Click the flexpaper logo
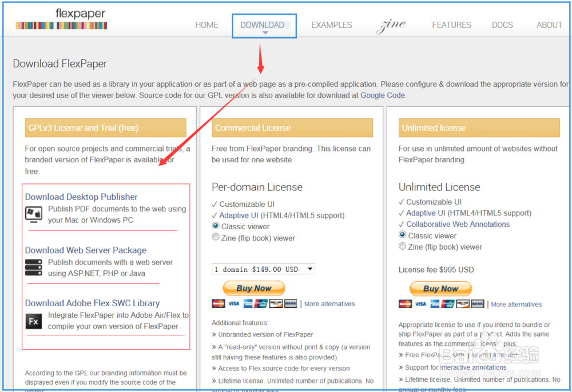The image size is (572, 392). (61, 19)
